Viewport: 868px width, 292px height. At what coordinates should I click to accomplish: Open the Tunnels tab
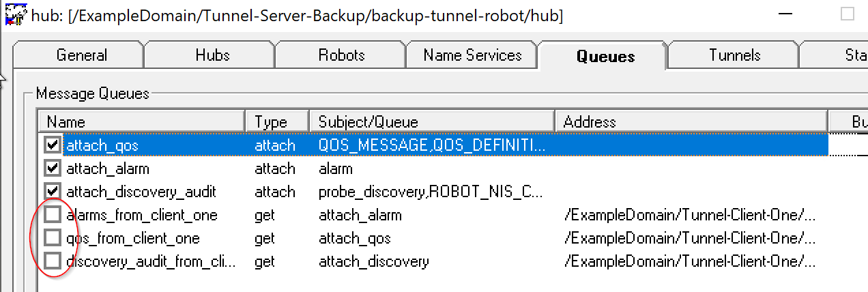tap(734, 55)
